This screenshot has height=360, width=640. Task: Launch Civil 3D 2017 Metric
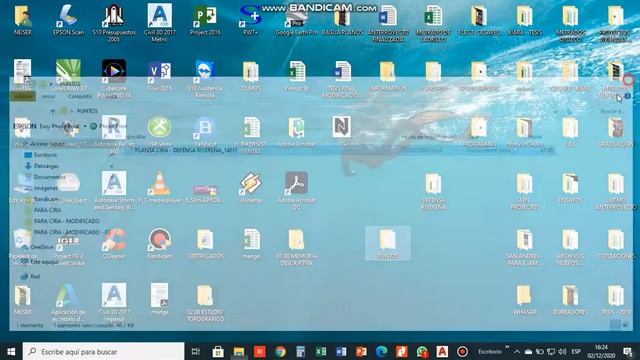160,24
